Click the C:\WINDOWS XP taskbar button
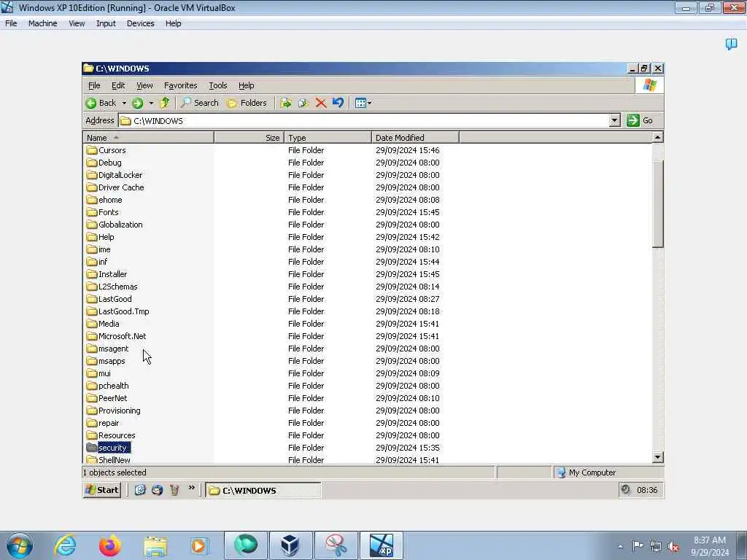Image resolution: width=747 pixels, height=560 pixels. (263, 490)
